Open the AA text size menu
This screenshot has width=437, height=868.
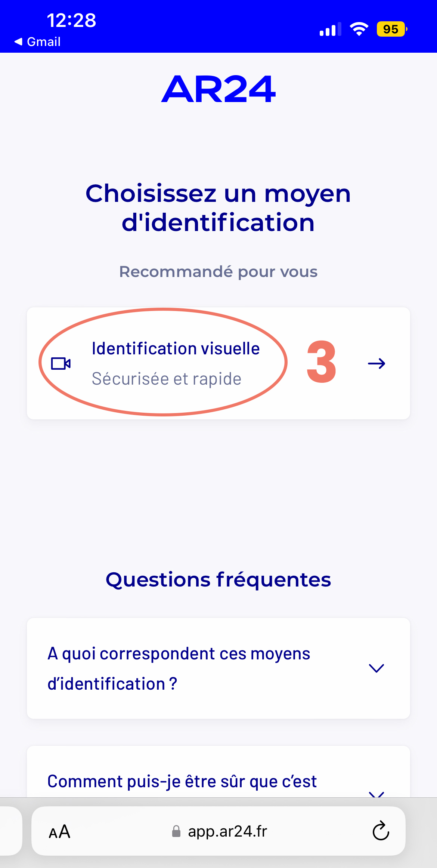(x=60, y=832)
